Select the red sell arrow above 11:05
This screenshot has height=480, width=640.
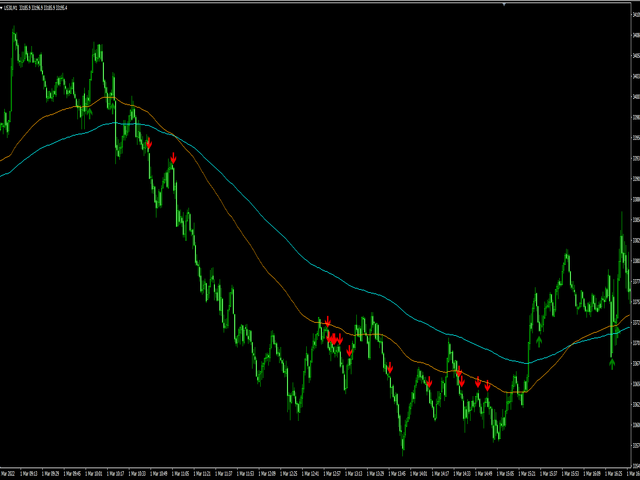click(173, 158)
